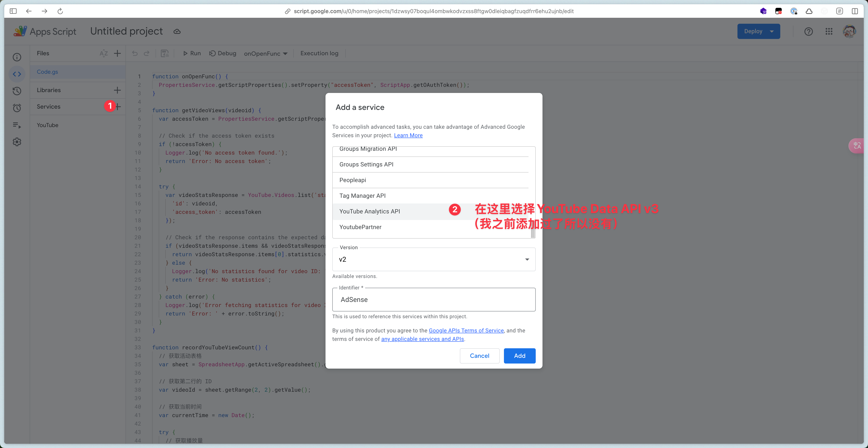
Task: Select the Editor code icon in sidebar
Action: tap(17, 74)
